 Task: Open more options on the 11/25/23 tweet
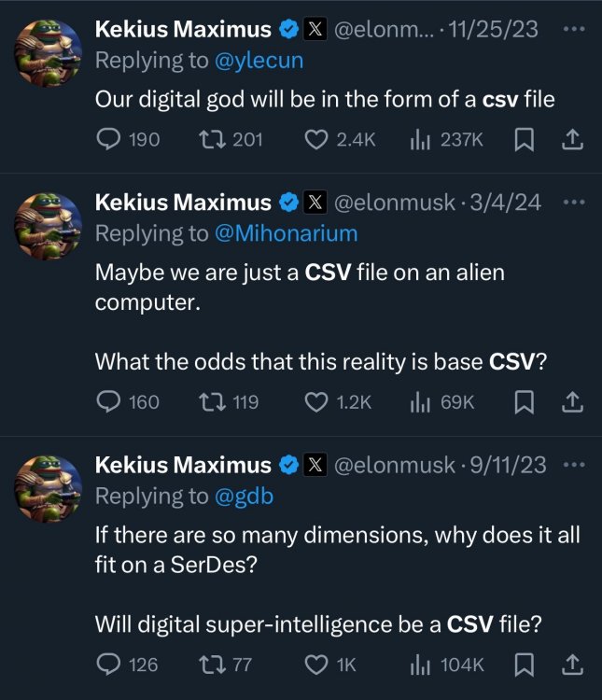point(573,29)
